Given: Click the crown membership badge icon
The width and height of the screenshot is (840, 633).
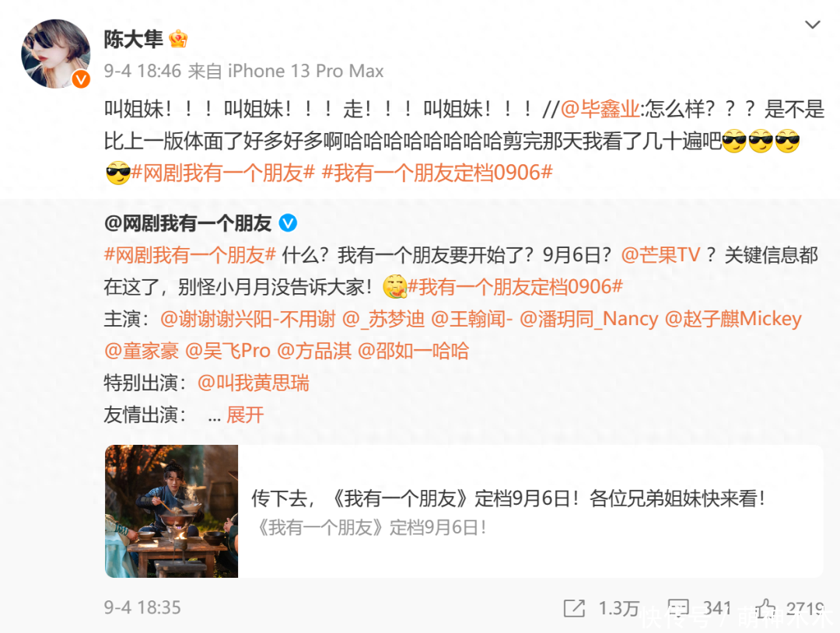Looking at the screenshot, I should pyautogui.click(x=178, y=39).
